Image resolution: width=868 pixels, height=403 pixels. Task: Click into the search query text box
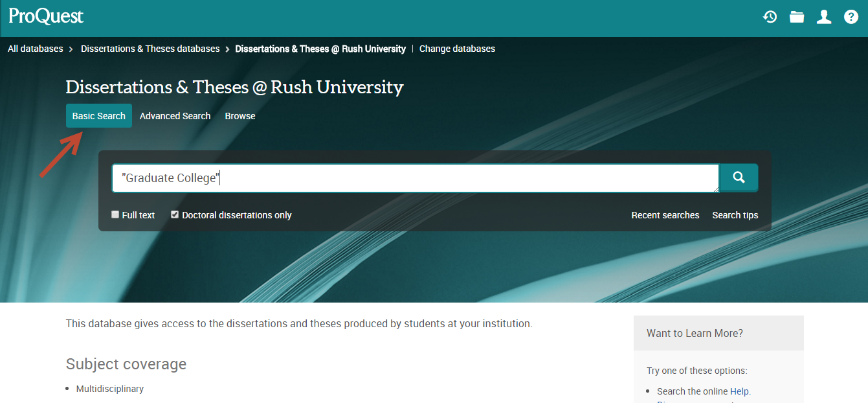[415, 178]
